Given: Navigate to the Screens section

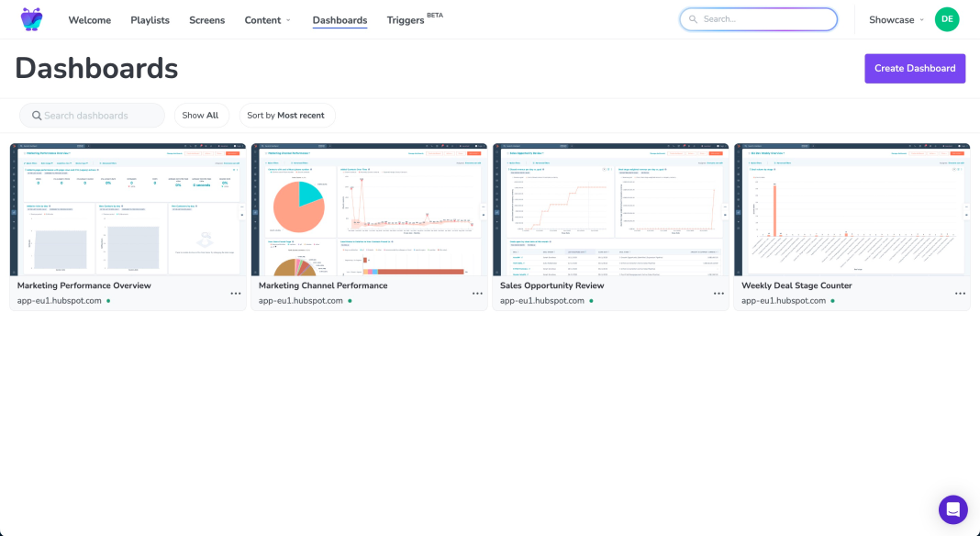Looking at the screenshot, I should pos(206,19).
